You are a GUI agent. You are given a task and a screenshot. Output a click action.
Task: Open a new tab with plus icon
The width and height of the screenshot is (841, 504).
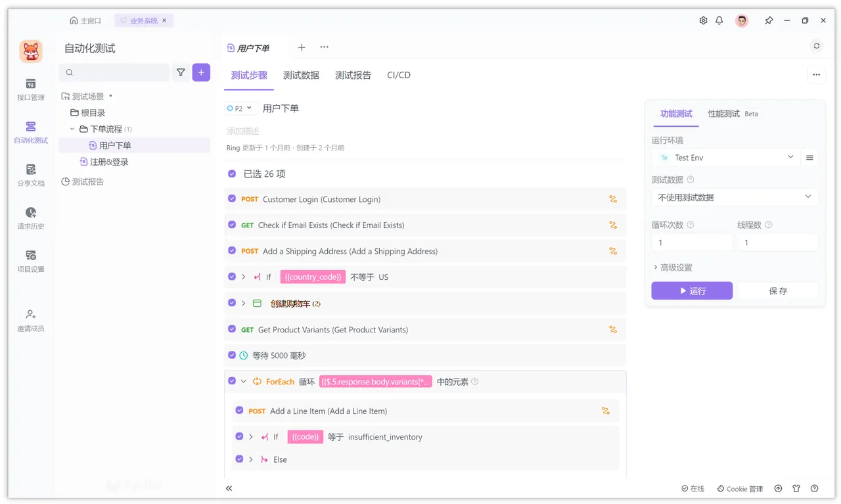pos(302,47)
